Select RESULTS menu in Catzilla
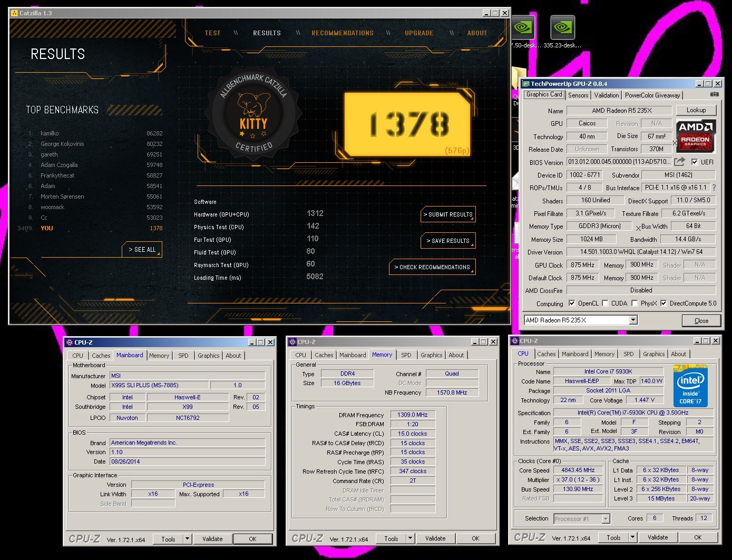This screenshot has width=732, height=560. point(267,33)
